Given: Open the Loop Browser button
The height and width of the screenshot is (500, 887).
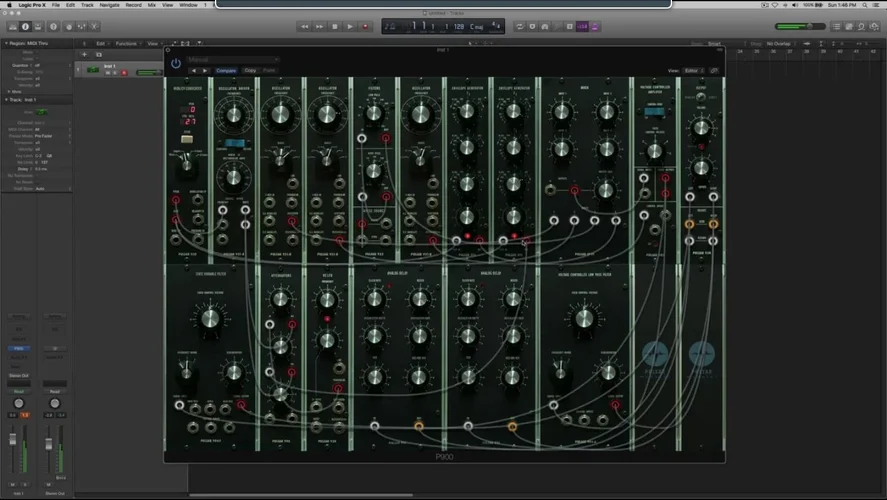Looking at the screenshot, I should point(862,27).
